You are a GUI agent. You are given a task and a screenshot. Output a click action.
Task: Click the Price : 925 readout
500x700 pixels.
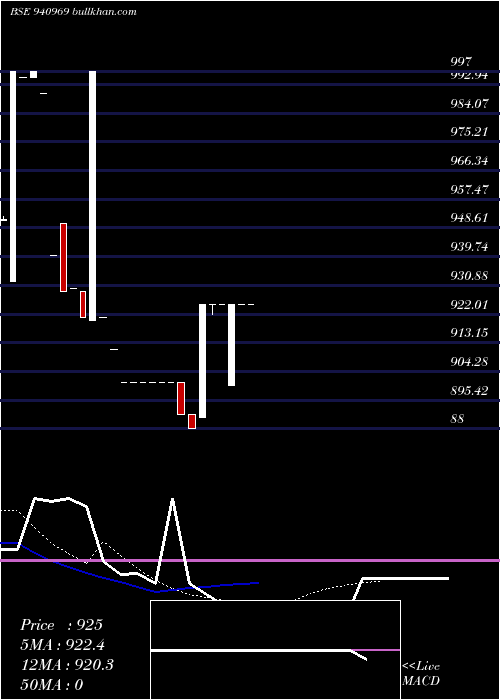pos(62,625)
